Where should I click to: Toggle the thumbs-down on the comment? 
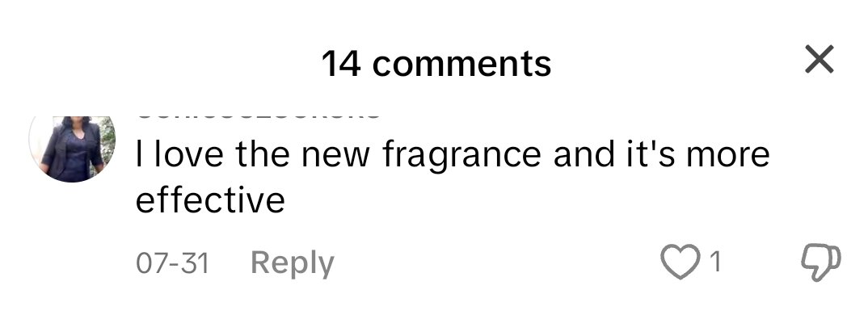tap(821, 262)
